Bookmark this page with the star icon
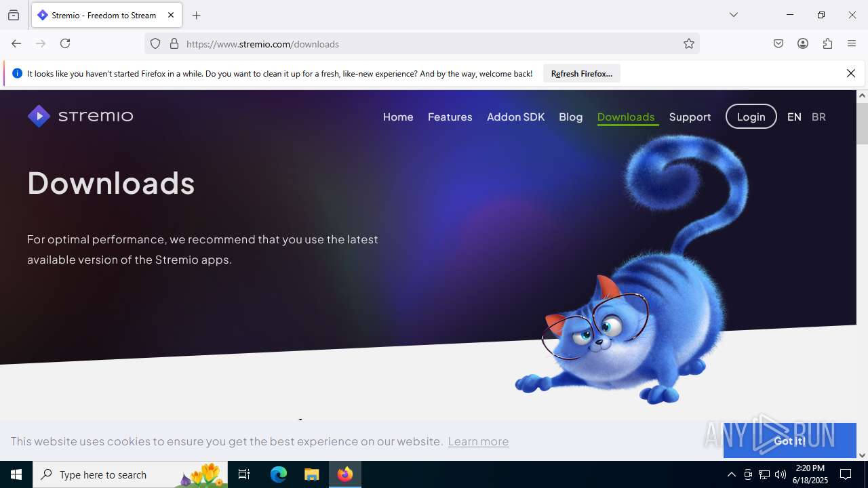 click(689, 44)
